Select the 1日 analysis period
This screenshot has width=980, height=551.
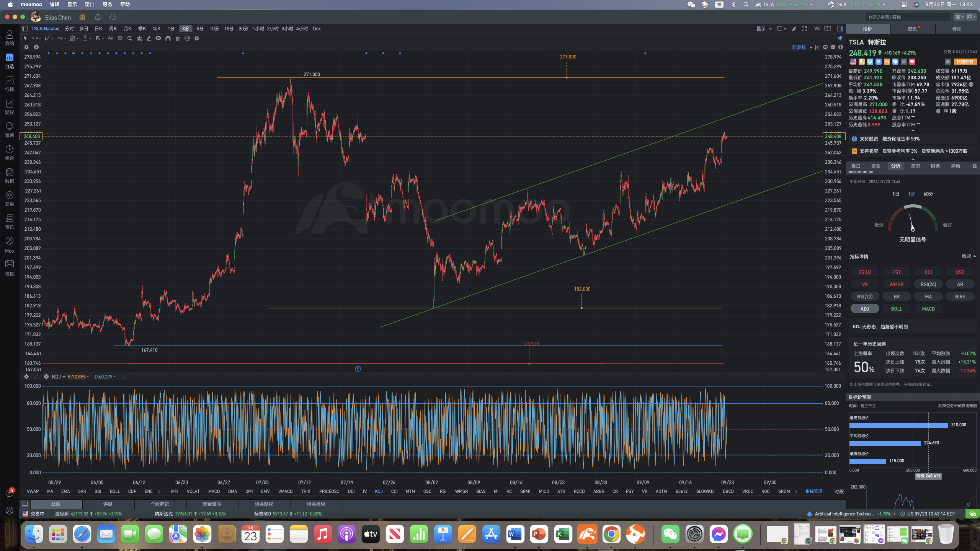coord(896,194)
